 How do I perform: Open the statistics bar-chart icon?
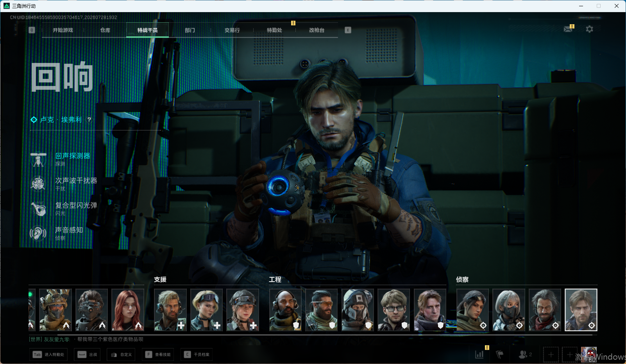[x=479, y=355]
